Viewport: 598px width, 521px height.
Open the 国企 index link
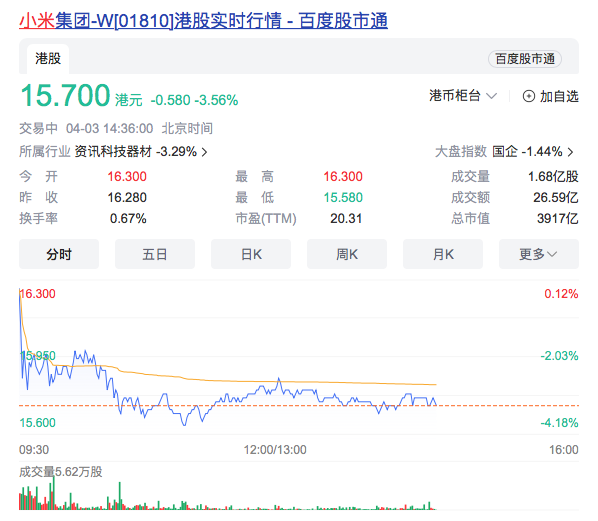pyautogui.click(x=505, y=151)
